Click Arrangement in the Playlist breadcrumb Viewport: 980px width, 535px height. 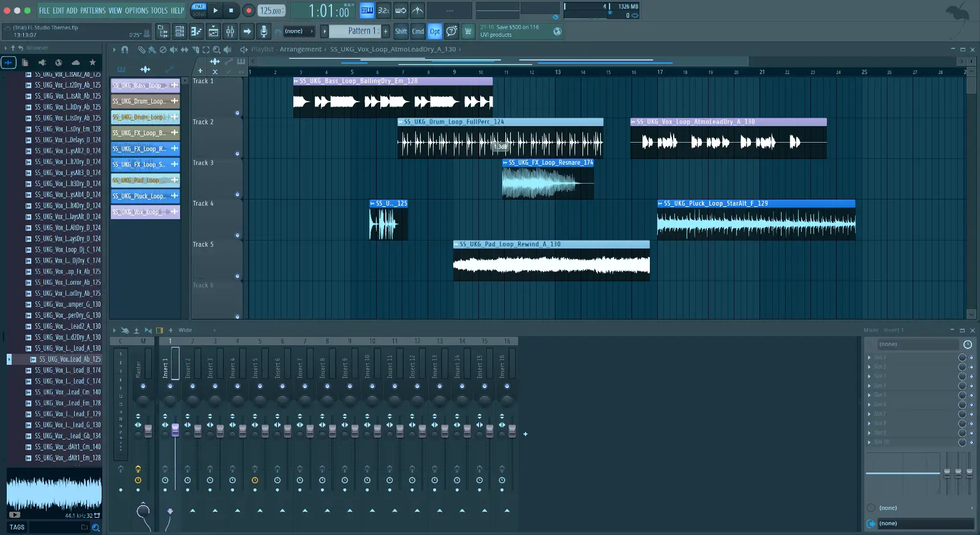301,50
